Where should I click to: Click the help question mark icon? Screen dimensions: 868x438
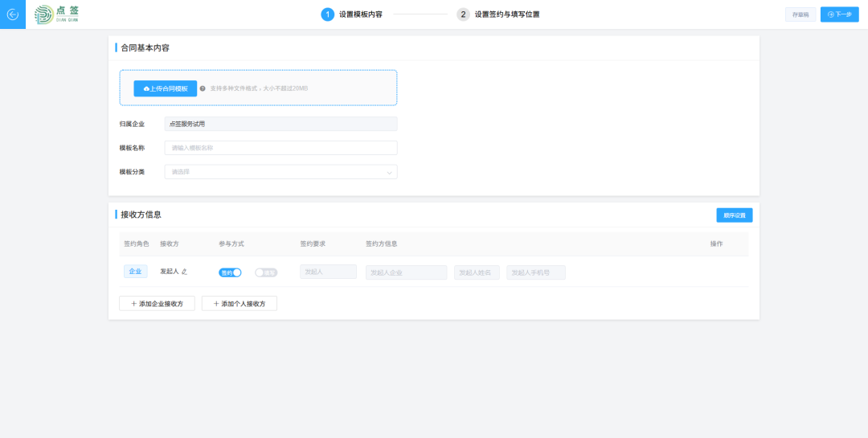coord(203,88)
